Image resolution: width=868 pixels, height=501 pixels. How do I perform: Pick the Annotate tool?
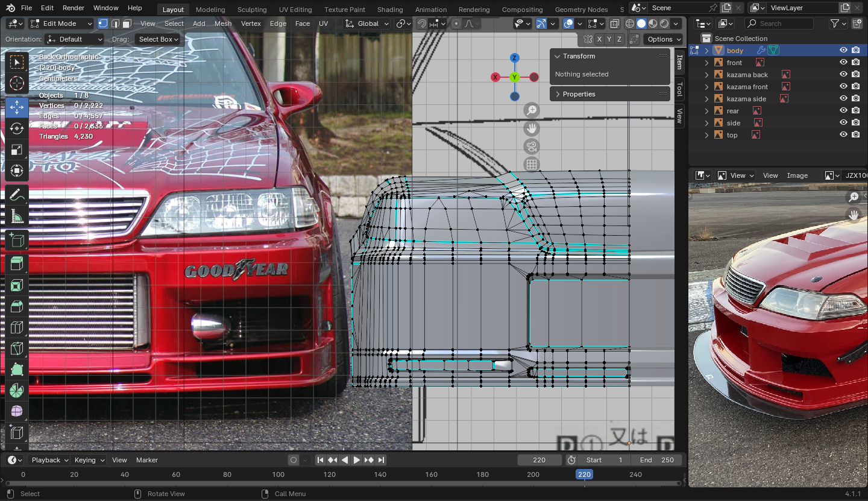tap(17, 195)
